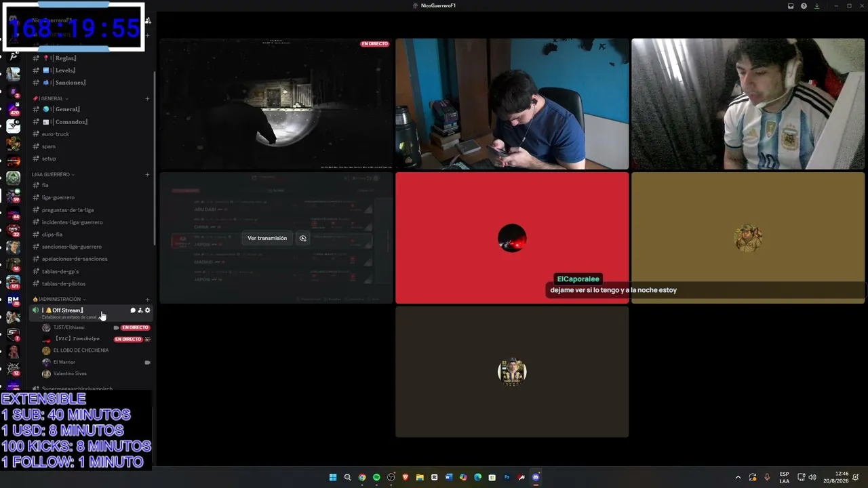Switch to Discord in the taskbar
The image size is (868, 488).
[536, 477]
